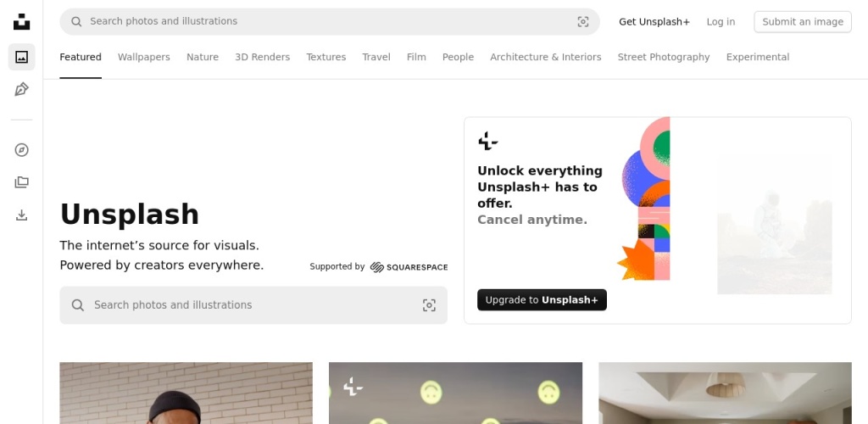Select the Street Photography tab
This screenshot has height=424, width=868.
664,57
